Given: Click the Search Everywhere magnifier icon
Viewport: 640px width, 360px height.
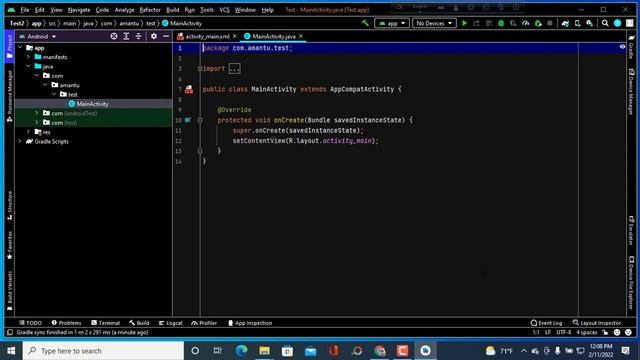Looking at the screenshot, I should 605,23.
